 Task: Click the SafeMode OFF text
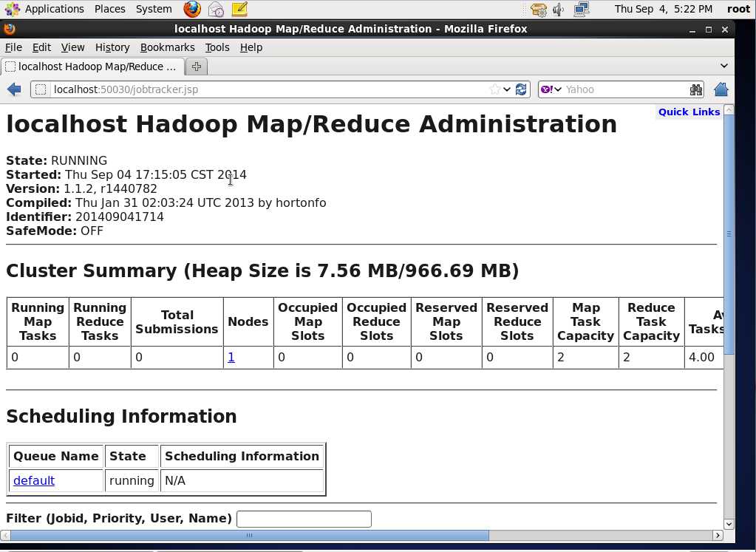coord(55,231)
